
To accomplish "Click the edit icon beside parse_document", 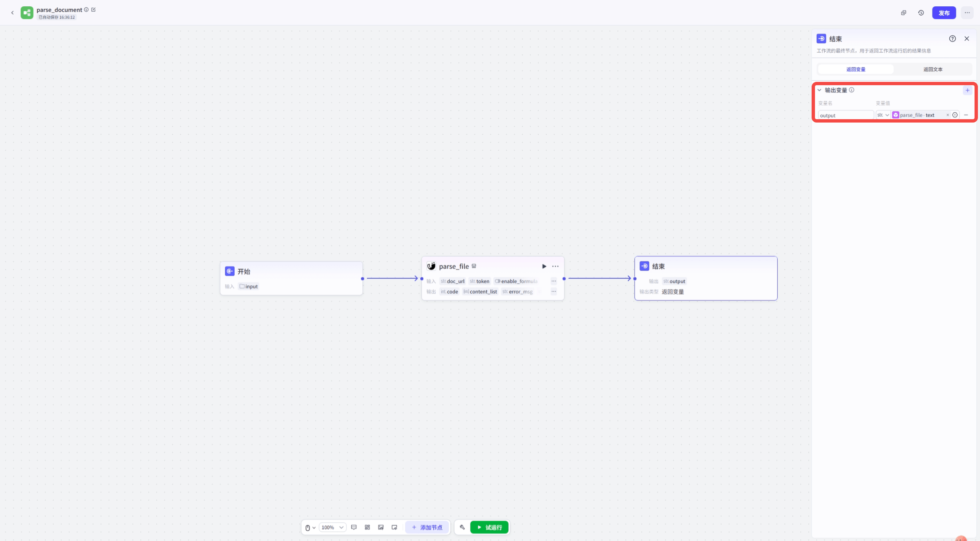I will tap(93, 10).
